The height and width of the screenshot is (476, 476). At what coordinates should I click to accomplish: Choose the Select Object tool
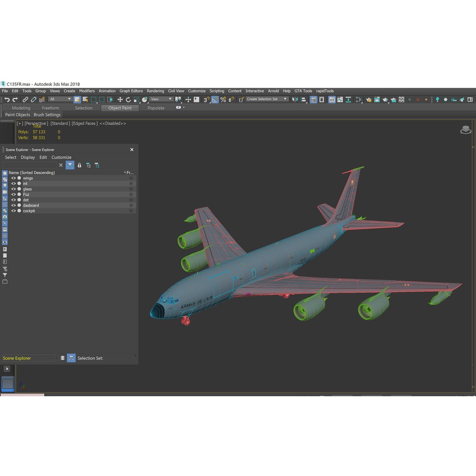coord(77,99)
